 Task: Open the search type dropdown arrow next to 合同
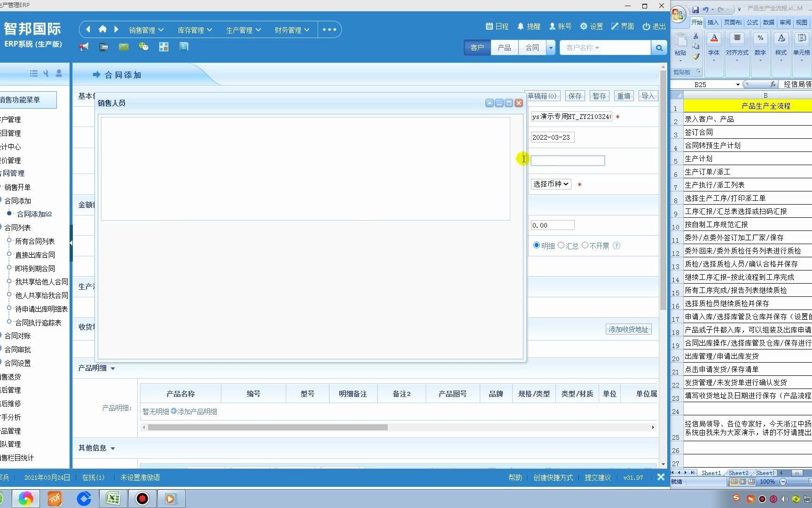(x=551, y=48)
